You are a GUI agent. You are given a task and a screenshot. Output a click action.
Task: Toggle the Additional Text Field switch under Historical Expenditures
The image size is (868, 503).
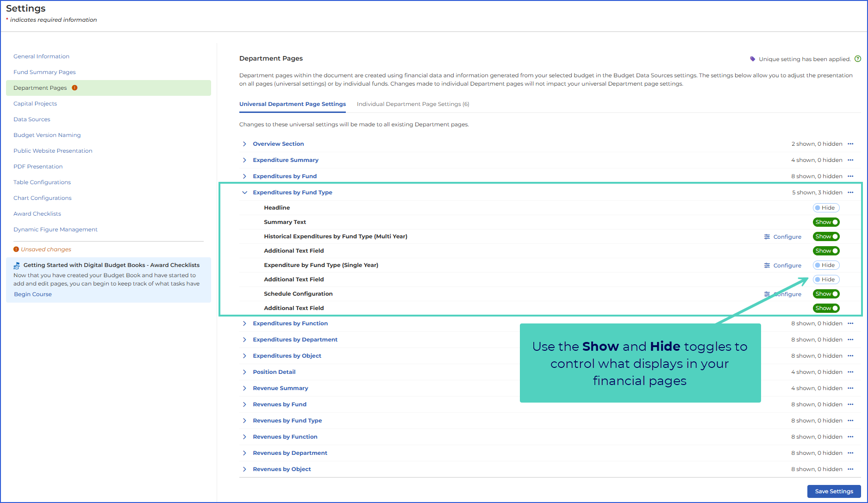826,251
